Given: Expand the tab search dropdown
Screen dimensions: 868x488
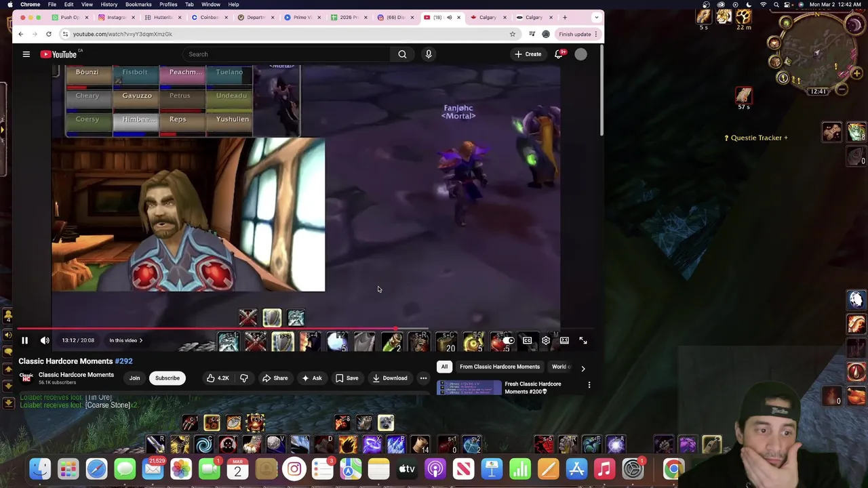Looking at the screenshot, I should 596,17.
